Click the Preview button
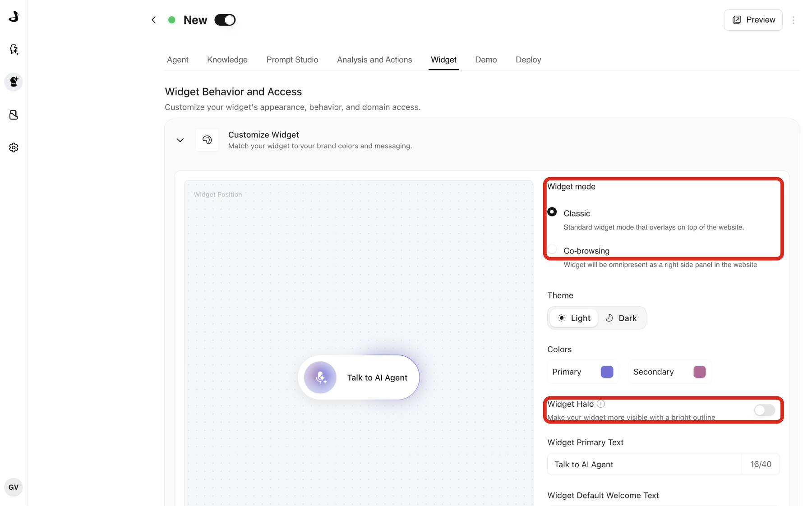 (753, 20)
